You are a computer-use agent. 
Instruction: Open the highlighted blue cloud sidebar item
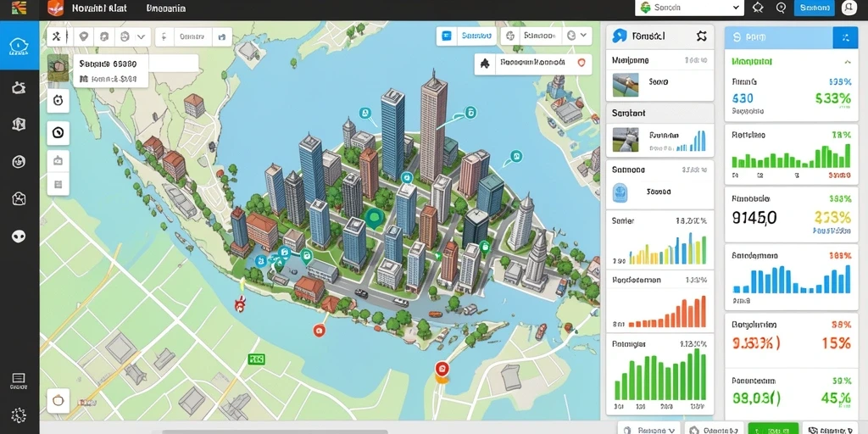(19, 46)
